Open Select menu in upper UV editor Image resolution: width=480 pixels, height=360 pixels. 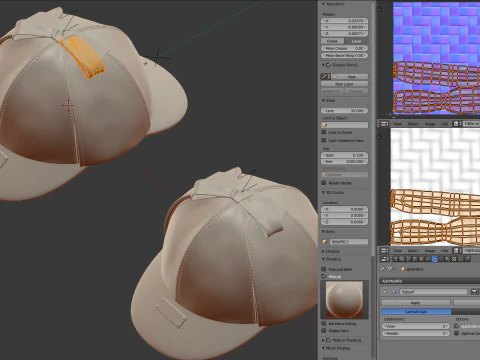tap(413, 124)
